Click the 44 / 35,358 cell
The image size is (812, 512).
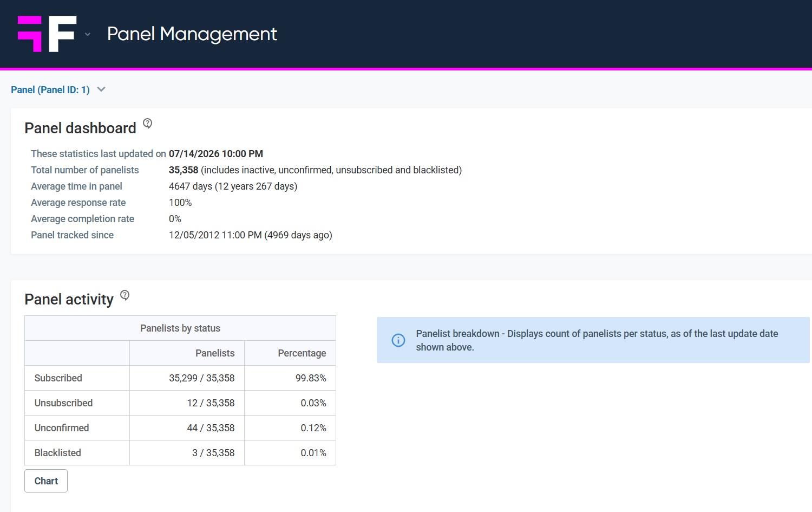click(187, 428)
